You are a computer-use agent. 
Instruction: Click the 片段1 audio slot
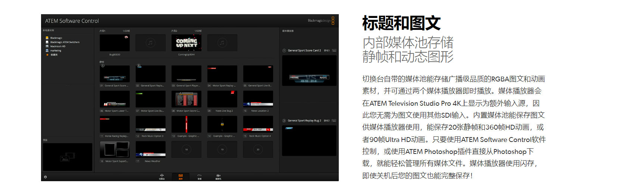(x=150, y=43)
